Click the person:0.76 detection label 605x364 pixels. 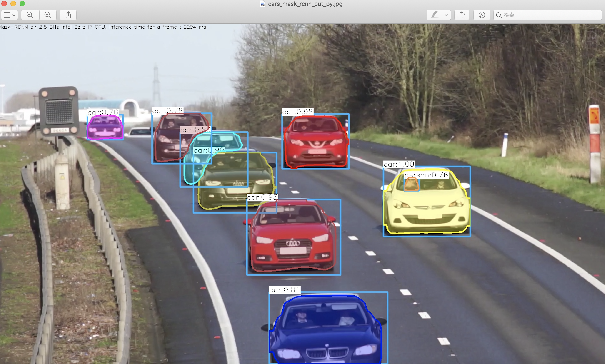coord(426,175)
